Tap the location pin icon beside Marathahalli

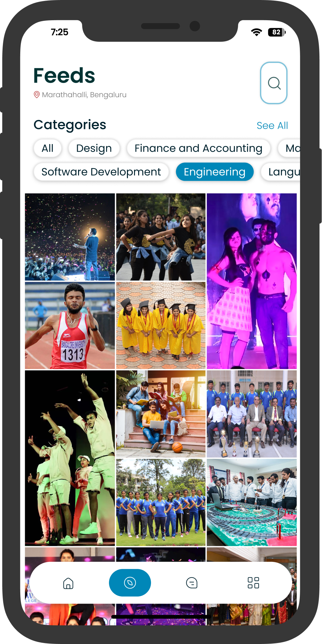point(37,95)
